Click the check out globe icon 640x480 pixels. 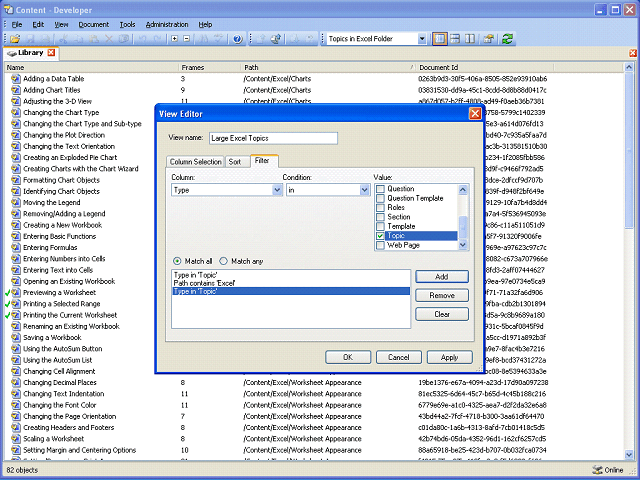tap(276, 39)
